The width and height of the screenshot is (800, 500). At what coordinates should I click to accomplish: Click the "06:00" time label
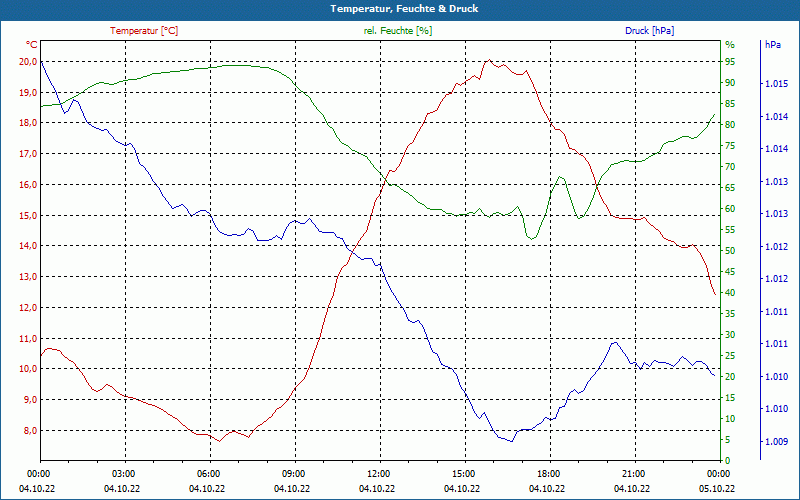[x=207, y=473]
